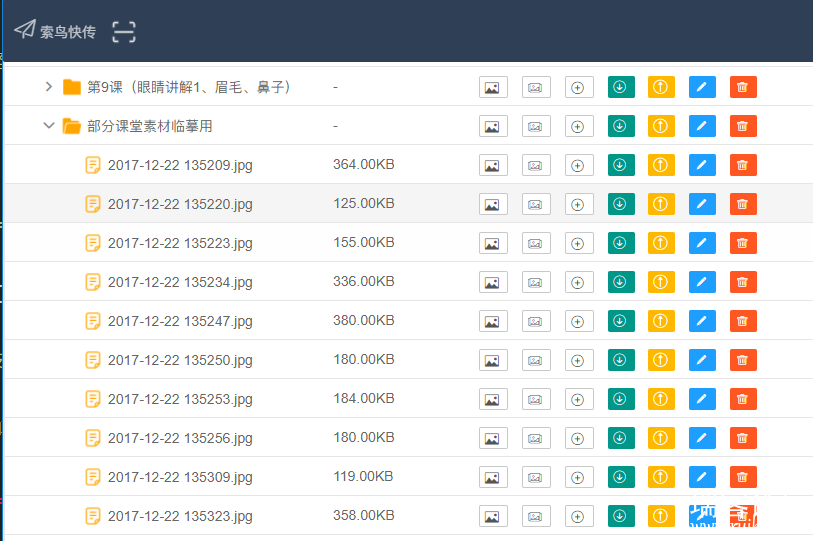Select file 2017-12-22 135220.jpg

180,204
